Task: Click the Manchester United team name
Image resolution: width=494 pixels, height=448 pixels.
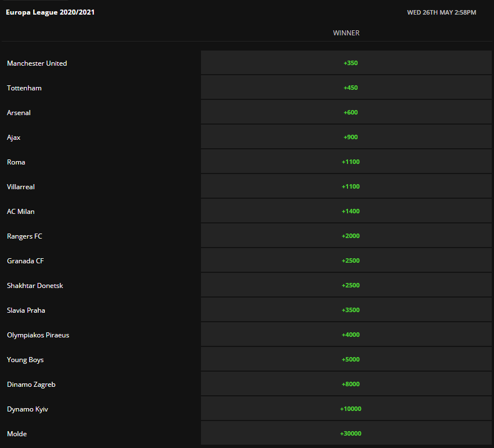Action: (x=37, y=63)
